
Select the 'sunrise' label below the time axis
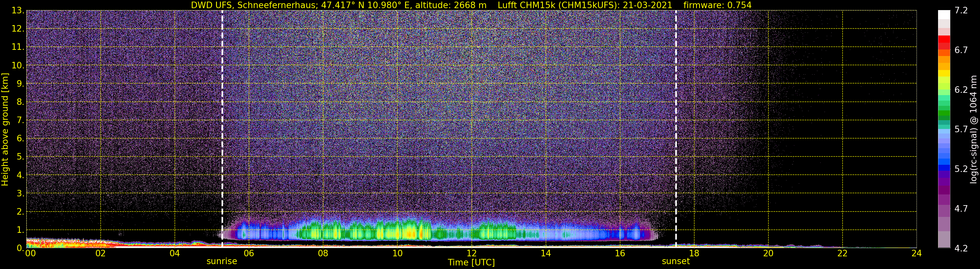[x=222, y=262]
